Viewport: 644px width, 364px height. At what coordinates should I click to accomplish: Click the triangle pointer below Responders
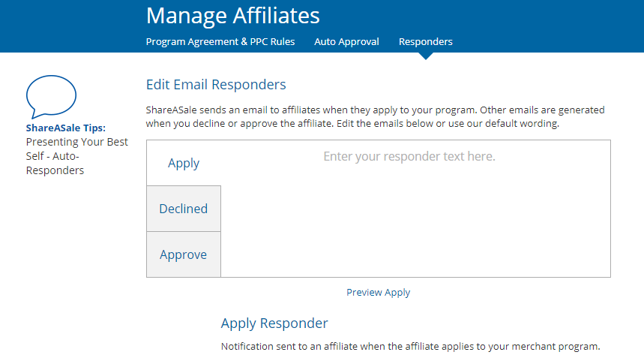(x=425, y=56)
